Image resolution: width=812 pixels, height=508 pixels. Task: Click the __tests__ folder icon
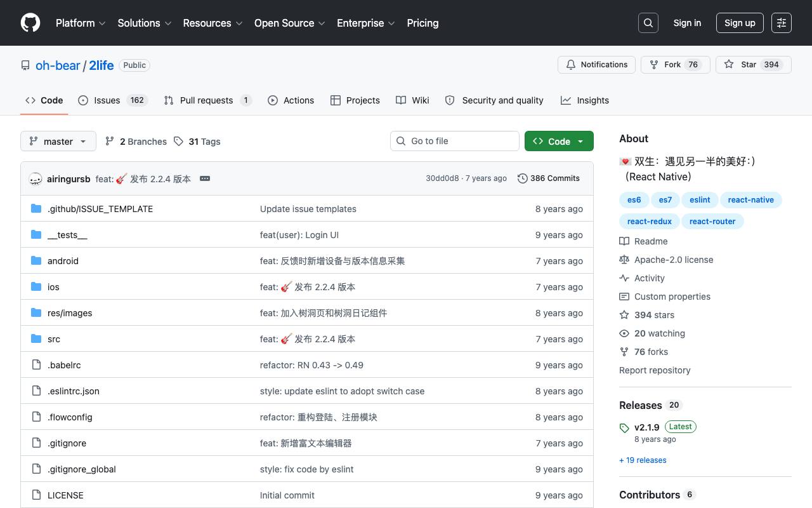[36, 235]
